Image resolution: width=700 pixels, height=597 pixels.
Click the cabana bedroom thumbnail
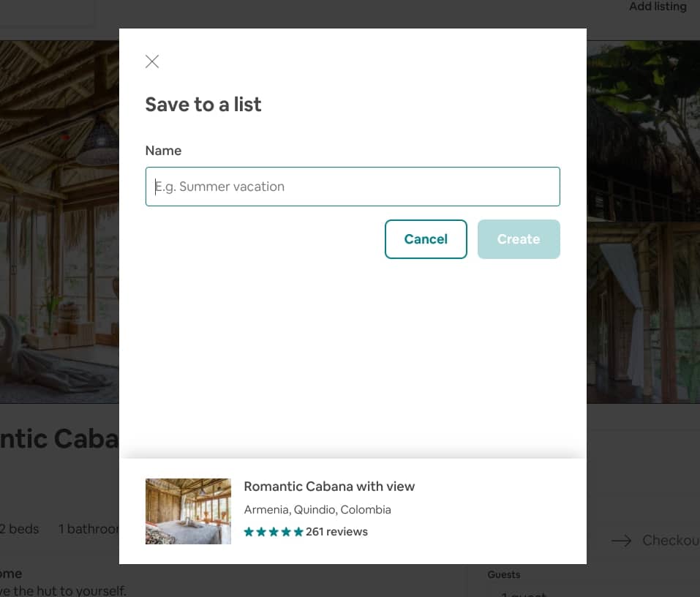point(188,511)
